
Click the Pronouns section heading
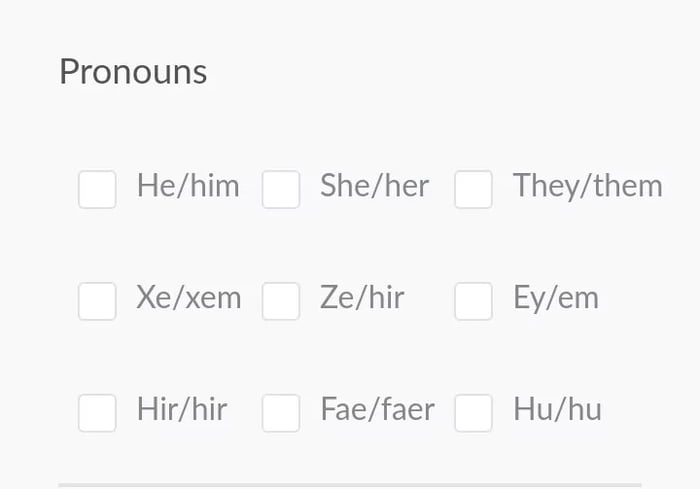133,72
